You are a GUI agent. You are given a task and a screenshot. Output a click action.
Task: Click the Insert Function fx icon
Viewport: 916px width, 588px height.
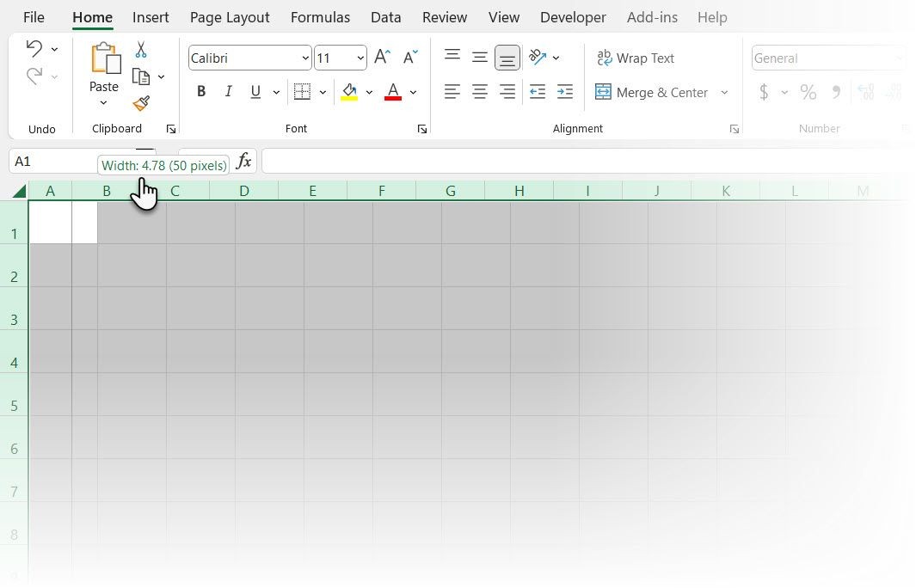[x=243, y=161]
